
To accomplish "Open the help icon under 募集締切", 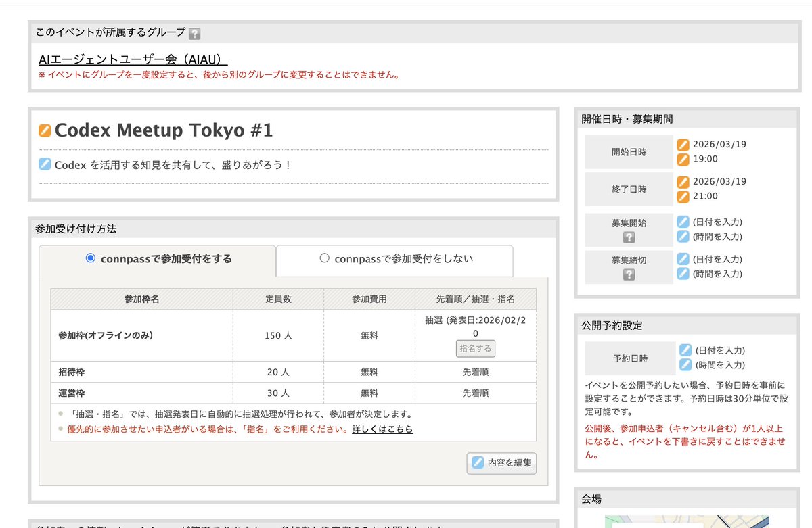I will point(629,274).
